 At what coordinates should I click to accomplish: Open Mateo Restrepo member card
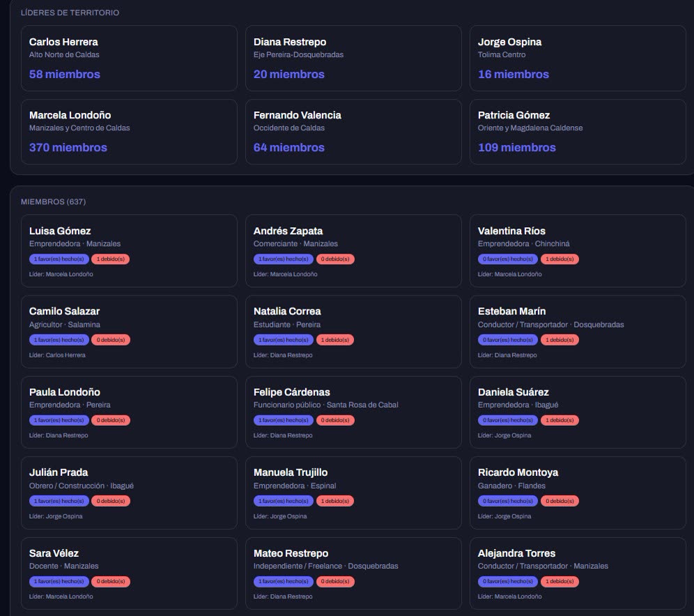pos(353,573)
